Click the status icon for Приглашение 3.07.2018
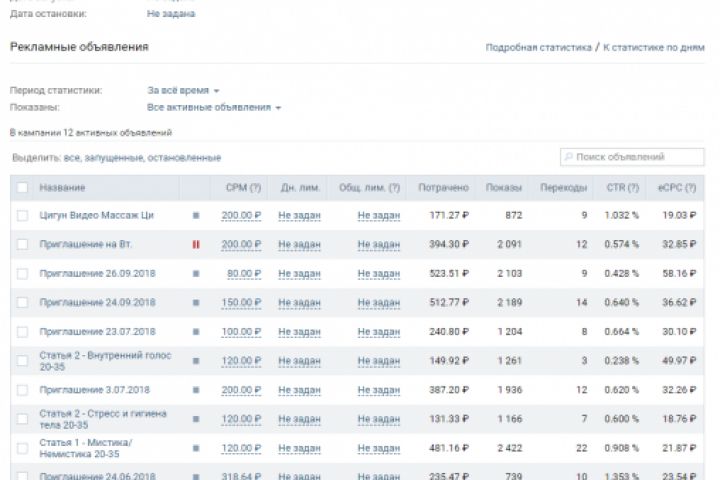Screen dimensions: 720x480 [196, 389]
